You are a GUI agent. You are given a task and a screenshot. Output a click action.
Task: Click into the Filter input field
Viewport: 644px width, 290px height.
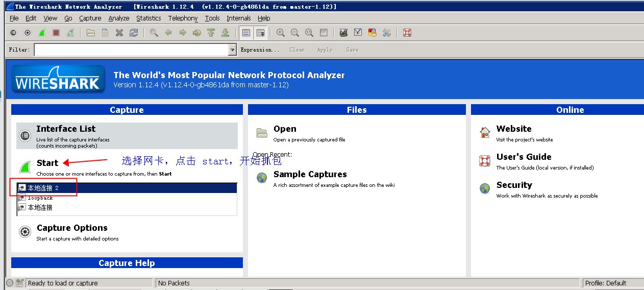[131, 50]
